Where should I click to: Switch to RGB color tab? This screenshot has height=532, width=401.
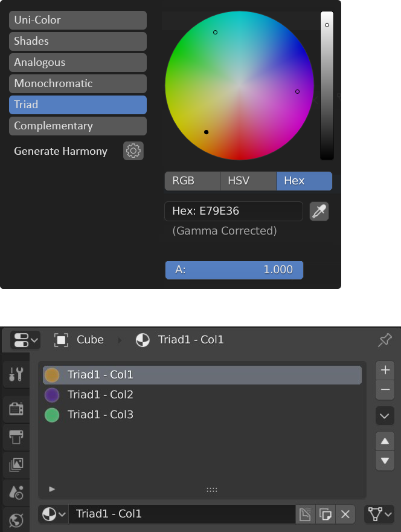pyautogui.click(x=192, y=181)
